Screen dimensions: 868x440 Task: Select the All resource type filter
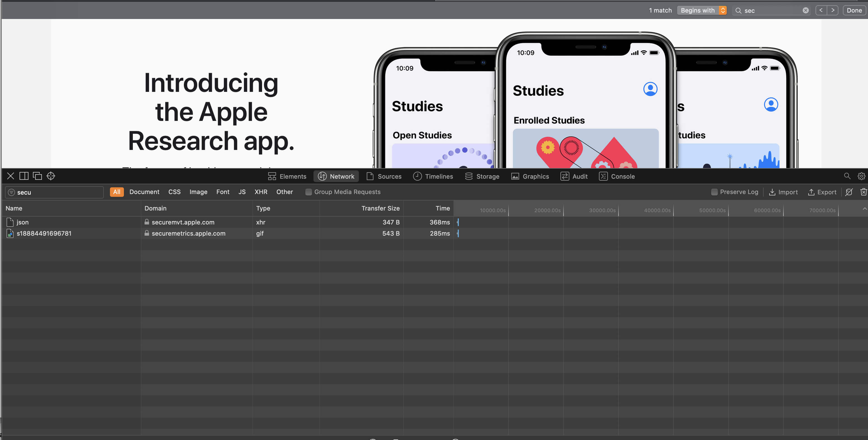click(117, 192)
